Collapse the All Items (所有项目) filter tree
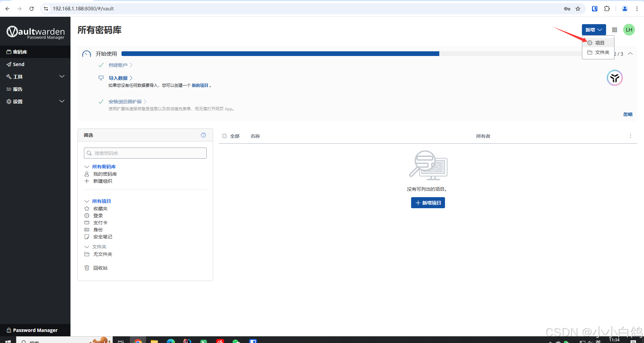This screenshot has height=343, width=644. (x=87, y=201)
